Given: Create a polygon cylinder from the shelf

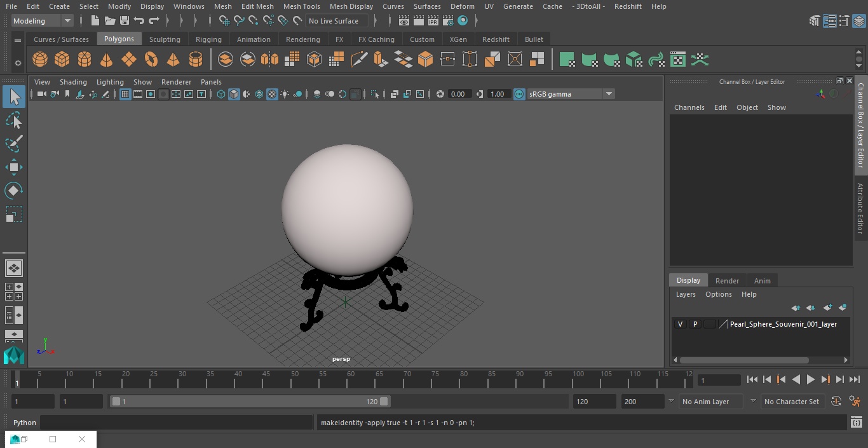Looking at the screenshot, I should coord(85,60).
